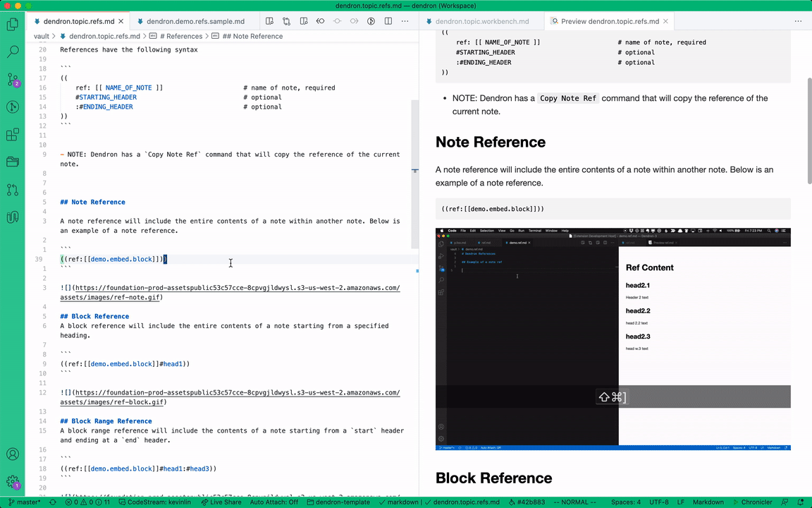Click the Run and Debug activity bar icon
812x508 pixels.
coord(11,107)
